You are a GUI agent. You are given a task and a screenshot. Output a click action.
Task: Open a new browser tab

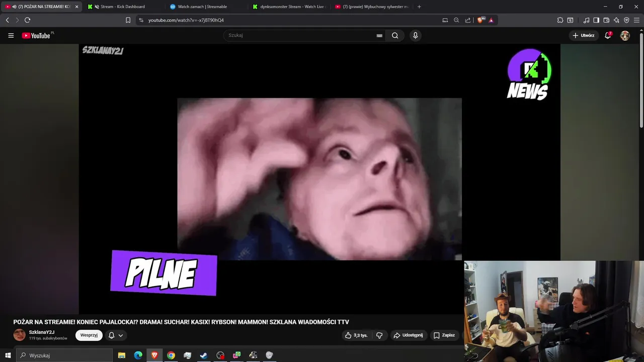pos(419,7)
